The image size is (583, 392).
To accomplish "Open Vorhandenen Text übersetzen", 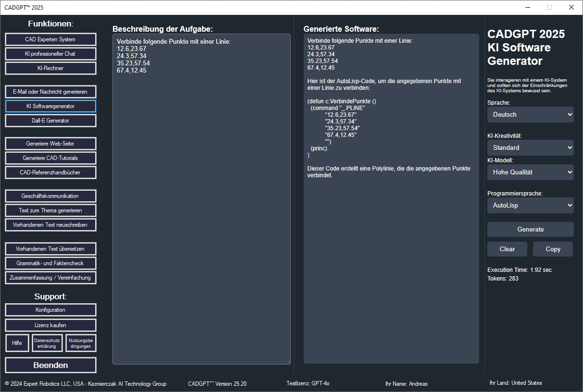I will pos(50,249).
